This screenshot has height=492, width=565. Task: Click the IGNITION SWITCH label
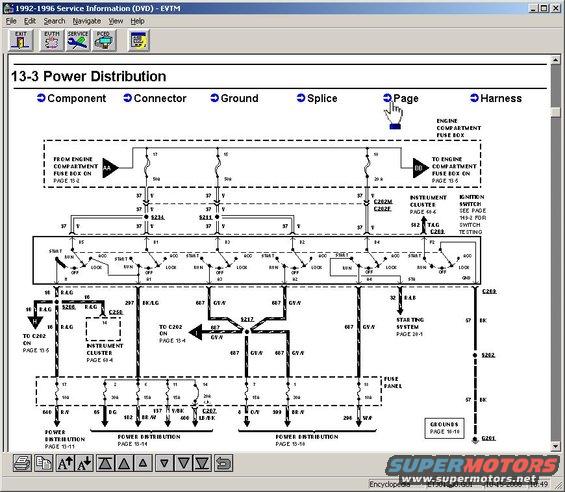point(471,201)
